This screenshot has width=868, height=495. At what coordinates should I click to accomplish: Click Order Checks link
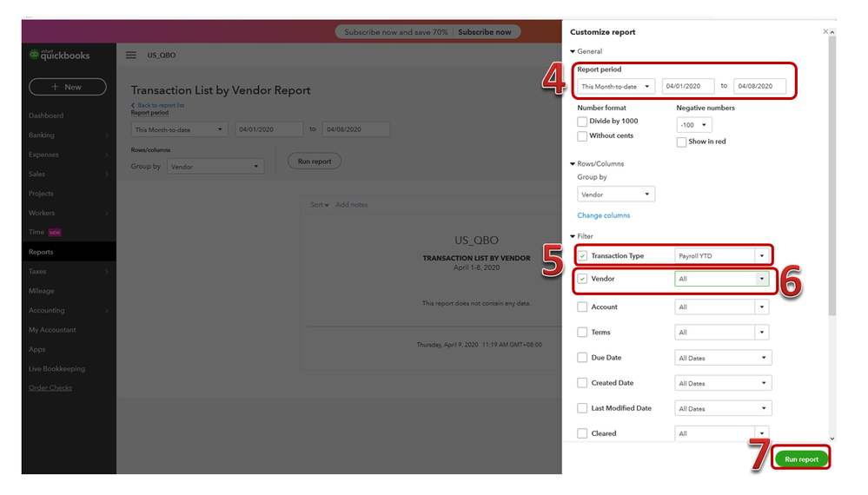(x=50, y=388)
